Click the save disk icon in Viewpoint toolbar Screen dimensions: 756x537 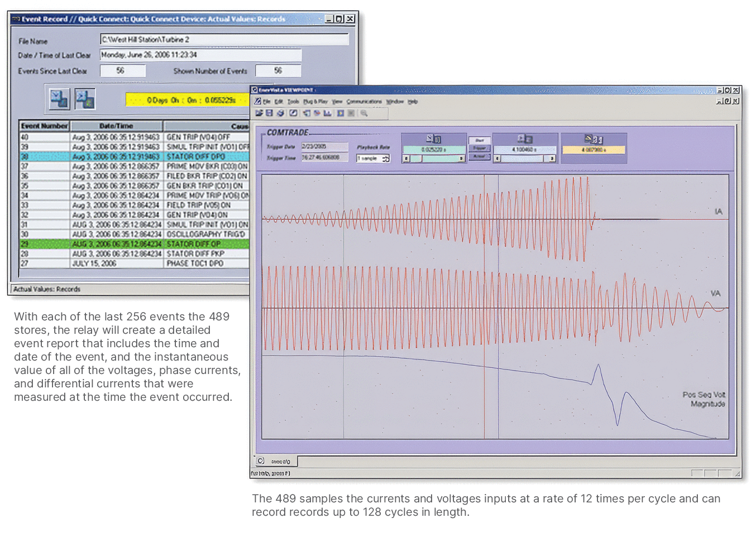point(269,113)
